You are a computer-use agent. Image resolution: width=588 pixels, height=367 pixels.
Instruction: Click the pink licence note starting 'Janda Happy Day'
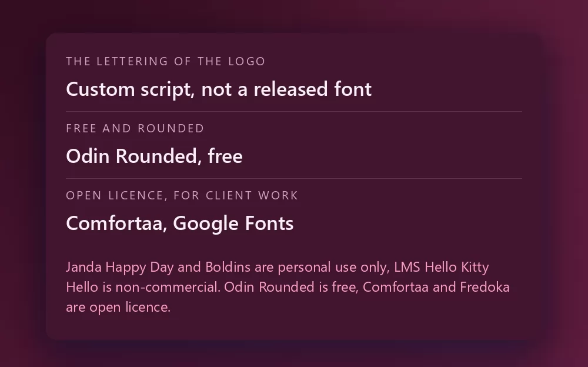[288, 287]
